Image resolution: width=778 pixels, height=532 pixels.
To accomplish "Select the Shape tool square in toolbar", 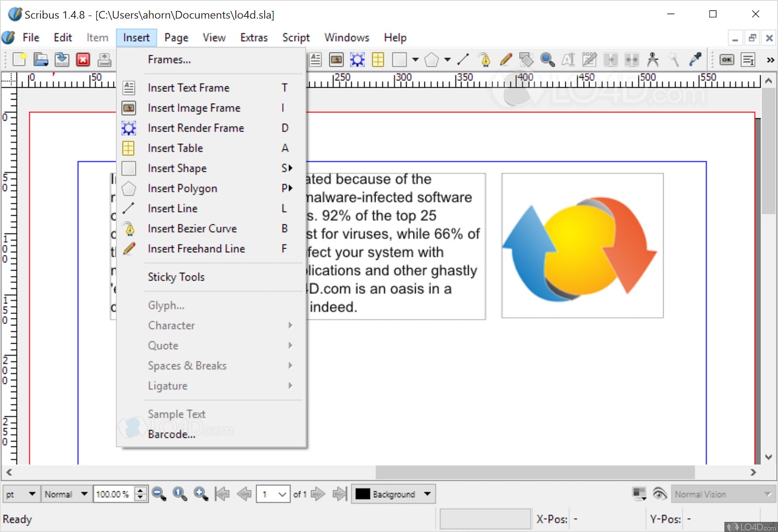I will pos(399,60).
